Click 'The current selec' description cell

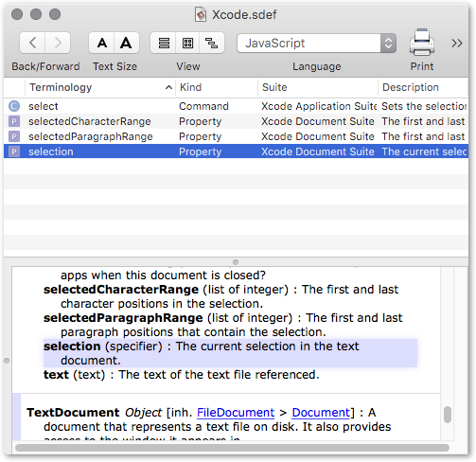click(424, 151)
